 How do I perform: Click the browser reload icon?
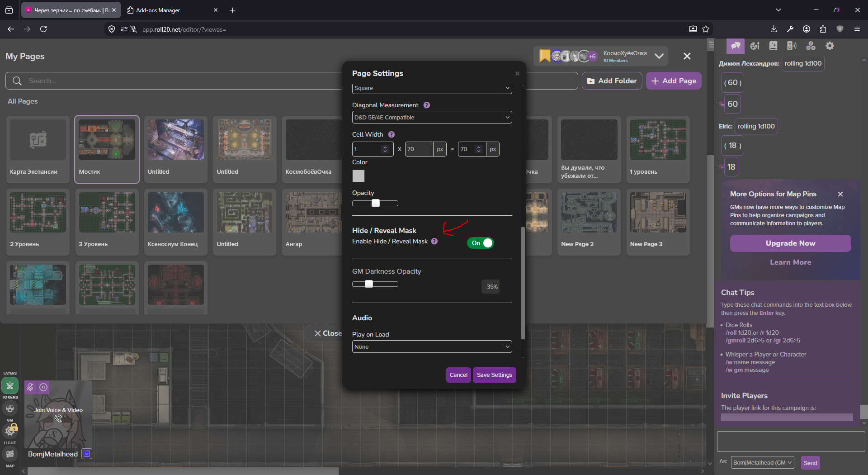[43, 29]
